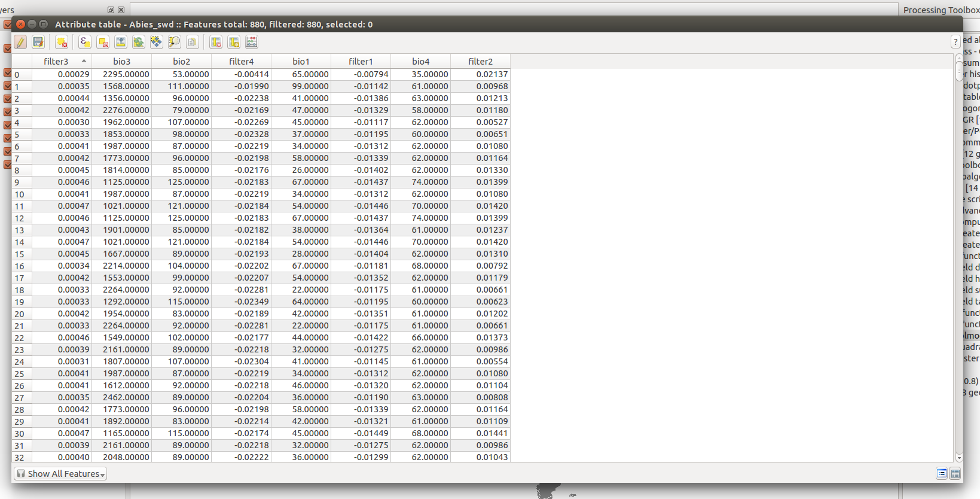Click the attribute table window title bar
The image size is (980, 499).
(487, 24)
